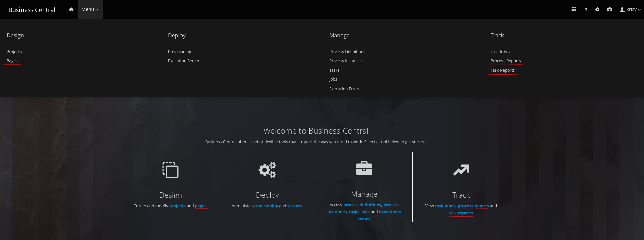Click the Home icon in the top bar

[x=71, y=9]
